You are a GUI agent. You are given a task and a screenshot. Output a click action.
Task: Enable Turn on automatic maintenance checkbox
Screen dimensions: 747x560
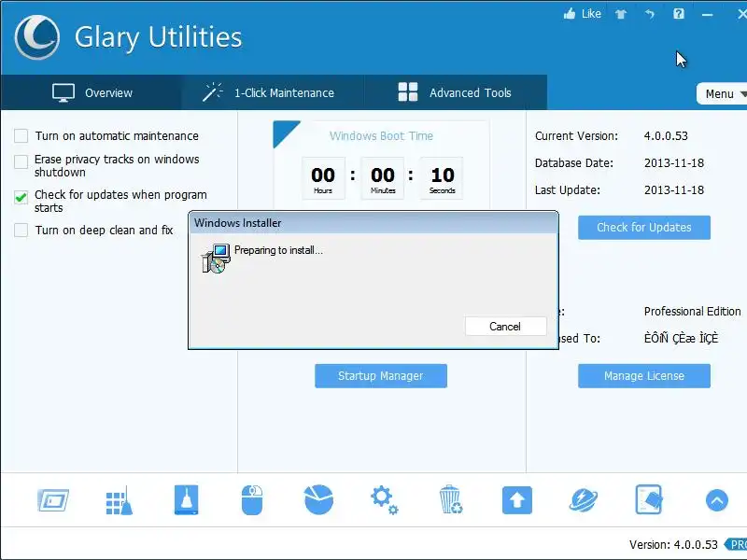pos(21,135)
